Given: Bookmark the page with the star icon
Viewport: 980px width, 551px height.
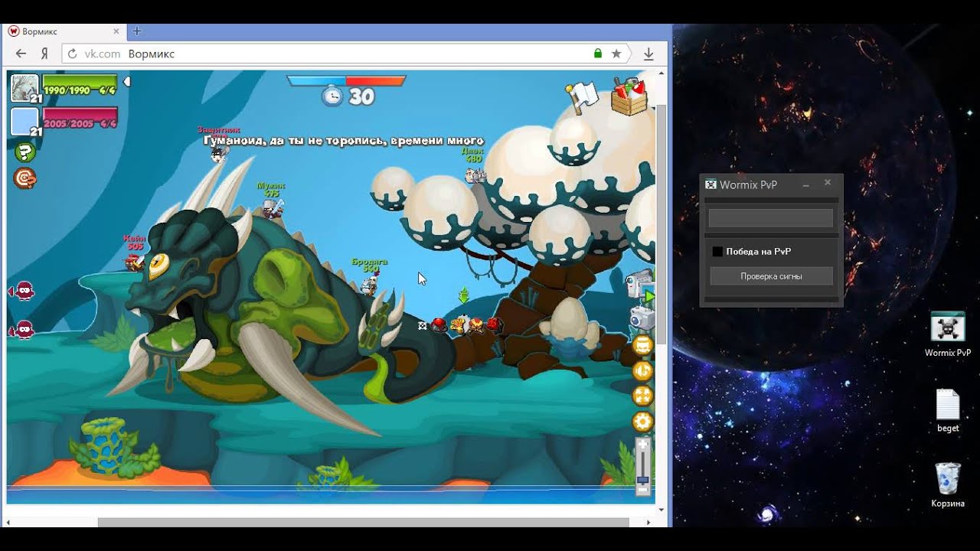Looking at the screenshot, I should pos(616,54).
